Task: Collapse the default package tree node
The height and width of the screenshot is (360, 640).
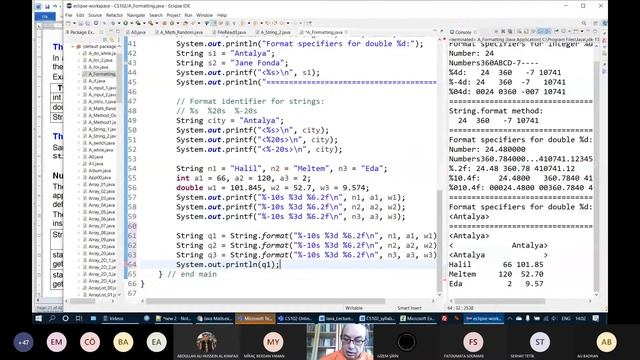Action: coord(73,47)
